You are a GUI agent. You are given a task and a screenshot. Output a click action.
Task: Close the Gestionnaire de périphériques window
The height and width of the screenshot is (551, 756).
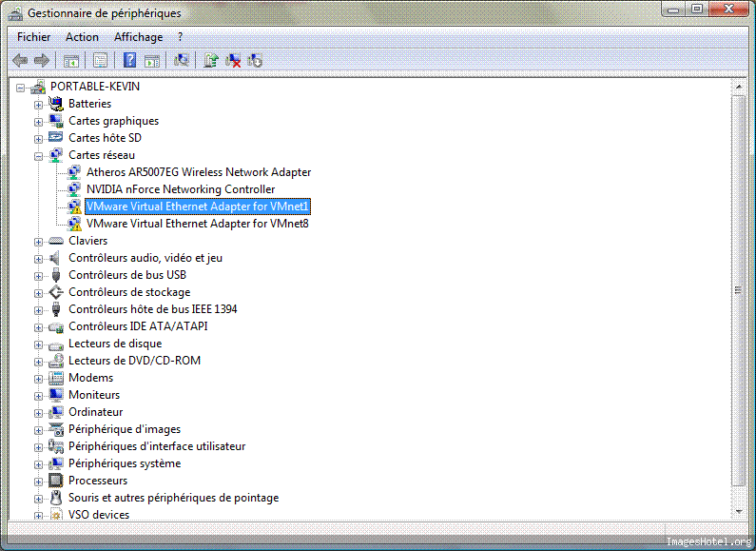pyautogui.click(x=729, y=10)
